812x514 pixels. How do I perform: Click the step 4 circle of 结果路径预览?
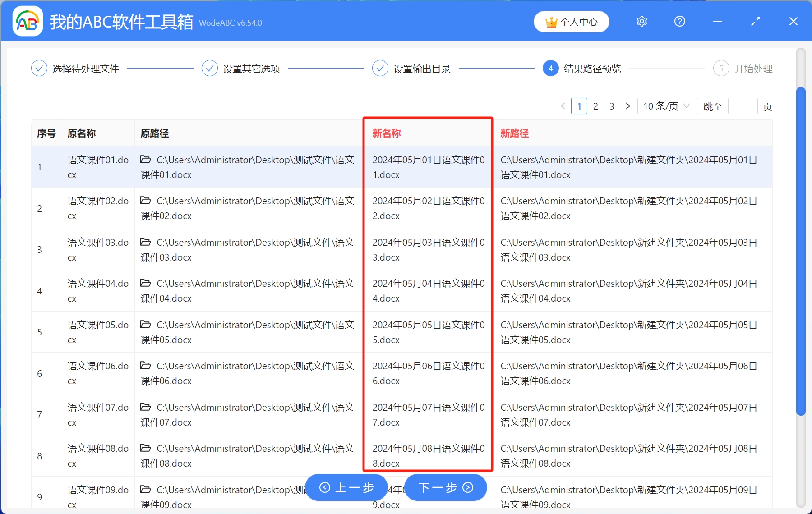pyautogui.click(x=550, y=68)
